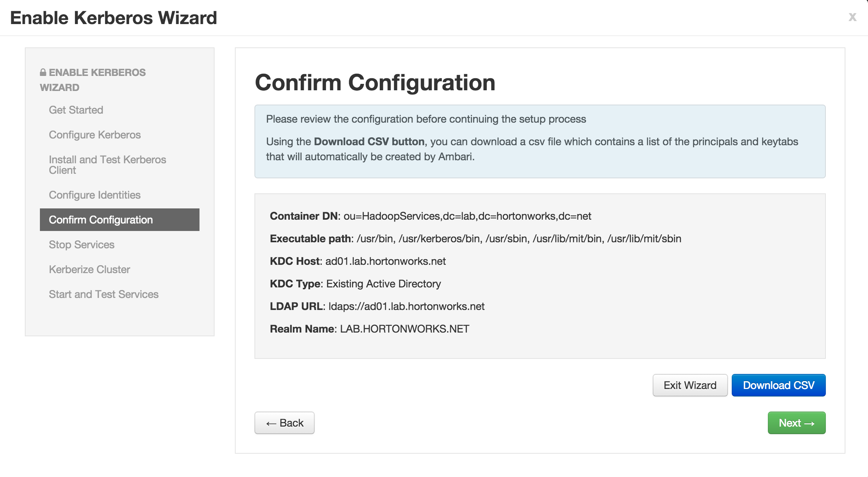Select the highlighted Confirm Configuration step
Viewport: 868px width, 477px height.
120,220
